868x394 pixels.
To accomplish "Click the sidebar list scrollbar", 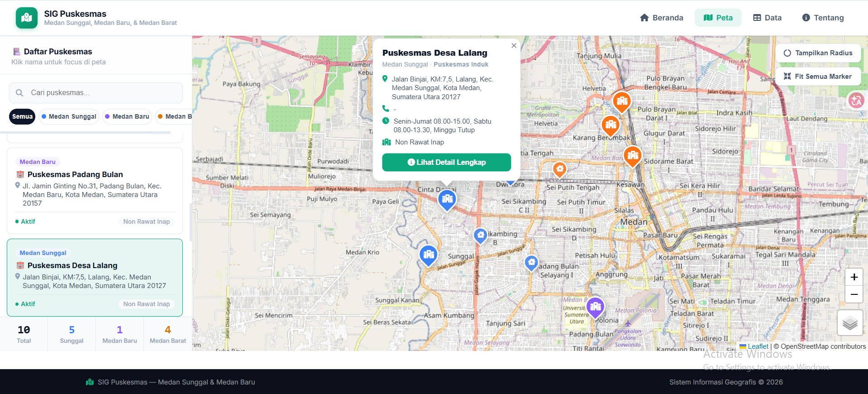I will point(191,222).
